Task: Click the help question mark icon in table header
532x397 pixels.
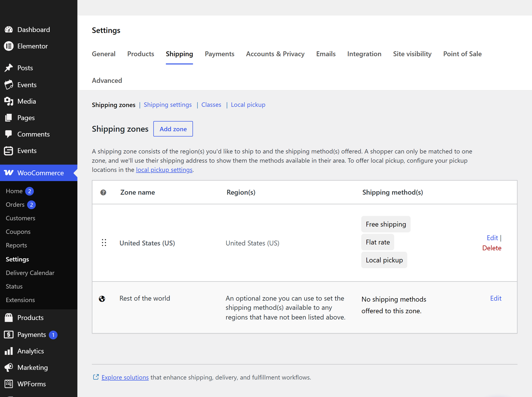Action: (x=103, y=192)
